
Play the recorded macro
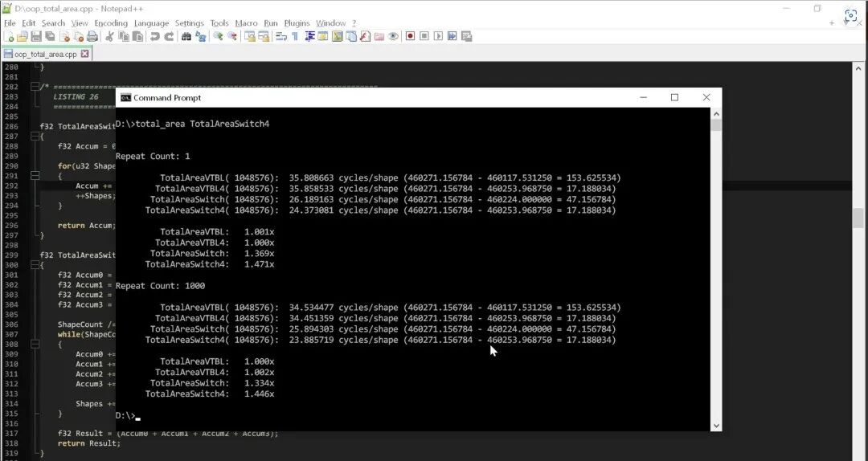point(439,36)
